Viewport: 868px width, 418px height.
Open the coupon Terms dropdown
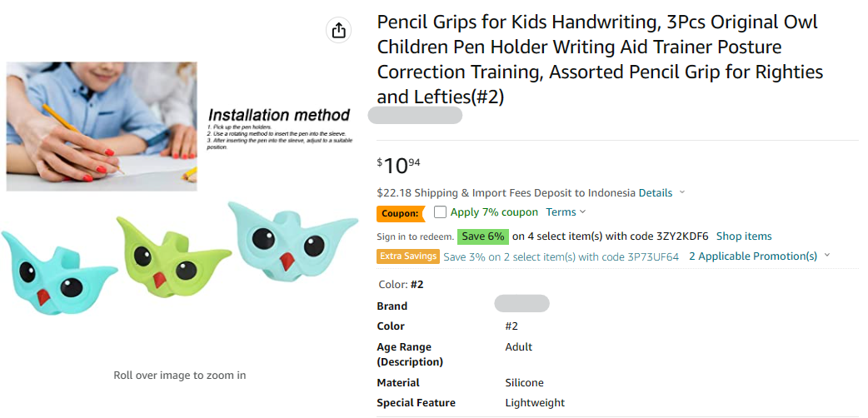[x=566, y=212]
